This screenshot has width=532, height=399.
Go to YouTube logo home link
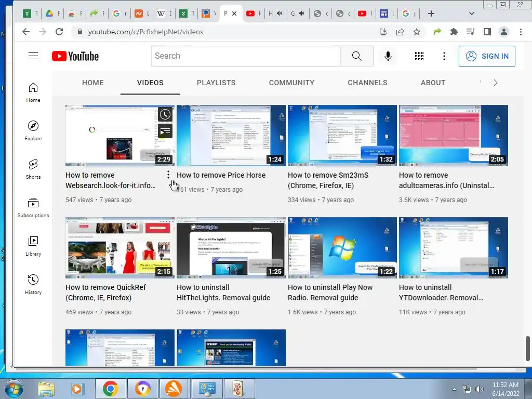(75, 56)
